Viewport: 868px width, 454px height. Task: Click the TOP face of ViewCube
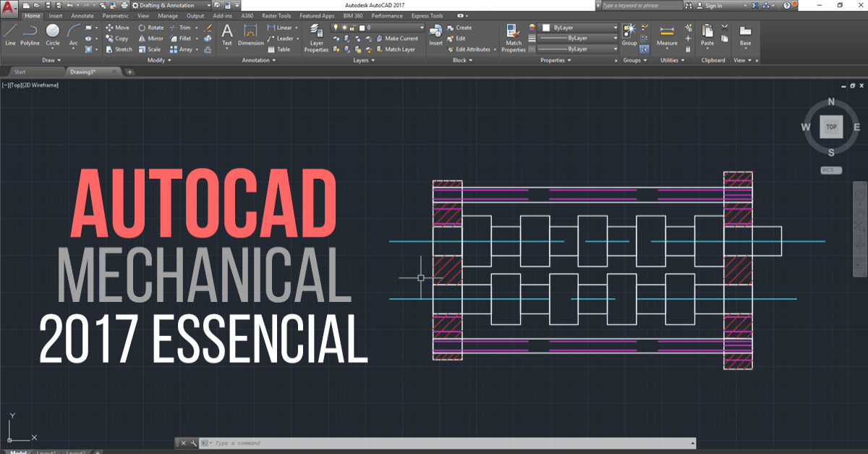[832, 127]
